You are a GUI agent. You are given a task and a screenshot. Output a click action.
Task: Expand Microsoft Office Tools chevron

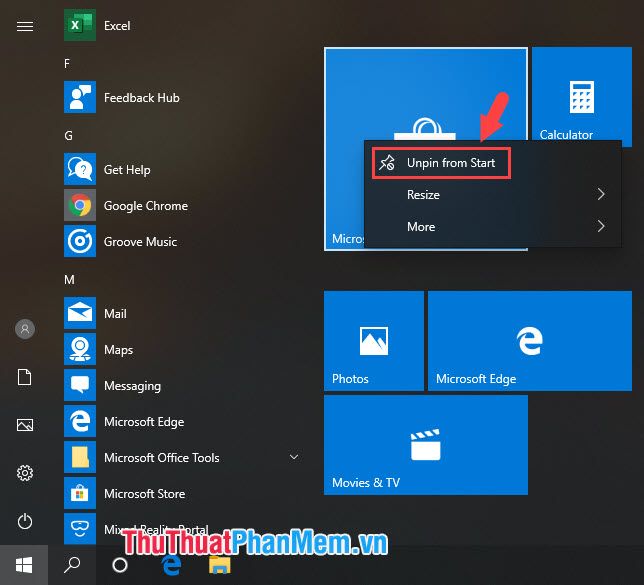pos(294,457)
